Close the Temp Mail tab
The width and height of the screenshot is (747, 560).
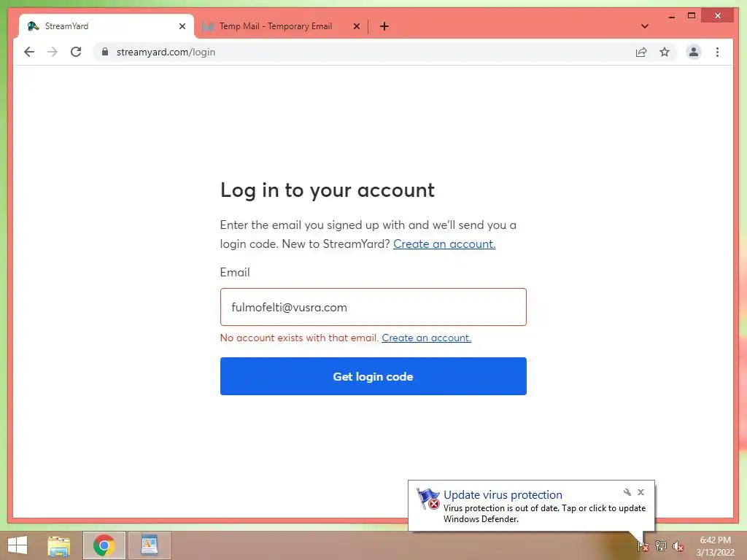tap(356, 26)
